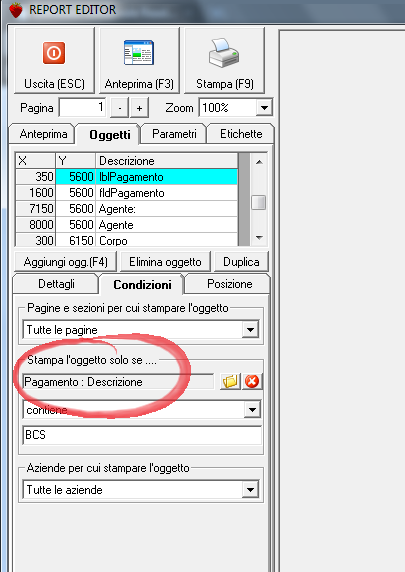Image resolution: width=405 pixels, height=572 pixels.
Task: Click the Elimina oggetto button
Action: pyautogui.click(x=165, y=262)
